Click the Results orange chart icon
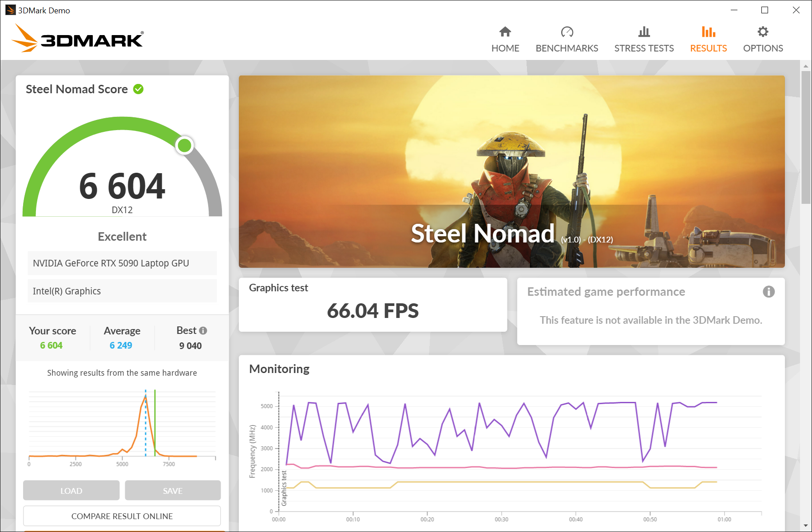 tap(708, 32)
